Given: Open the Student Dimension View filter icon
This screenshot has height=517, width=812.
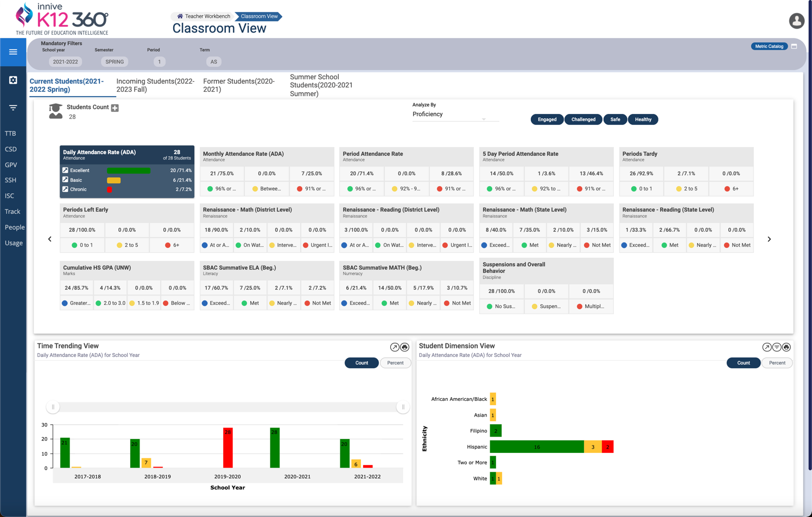Looking at the screenshot, I should (x=777, y=347).
